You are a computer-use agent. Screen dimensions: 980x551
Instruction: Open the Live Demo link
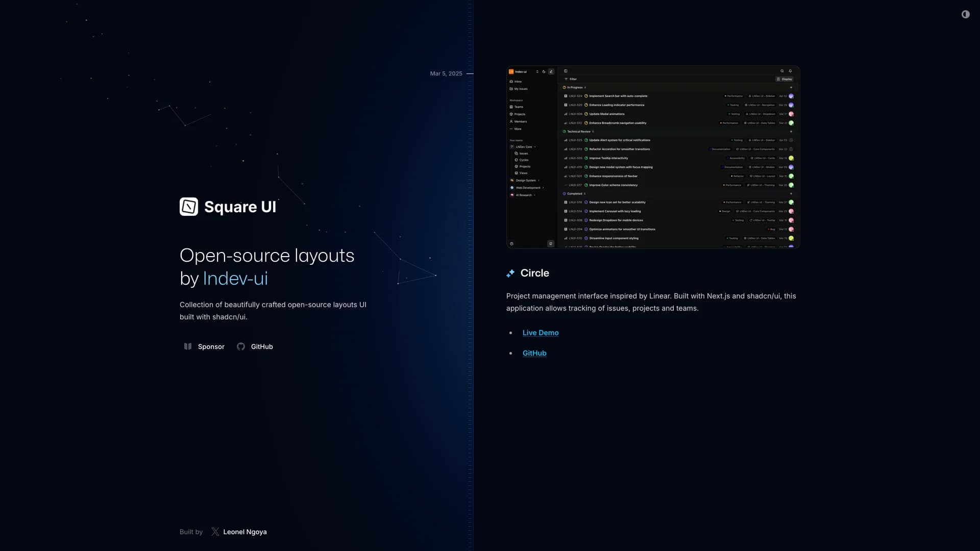(540, 333)
